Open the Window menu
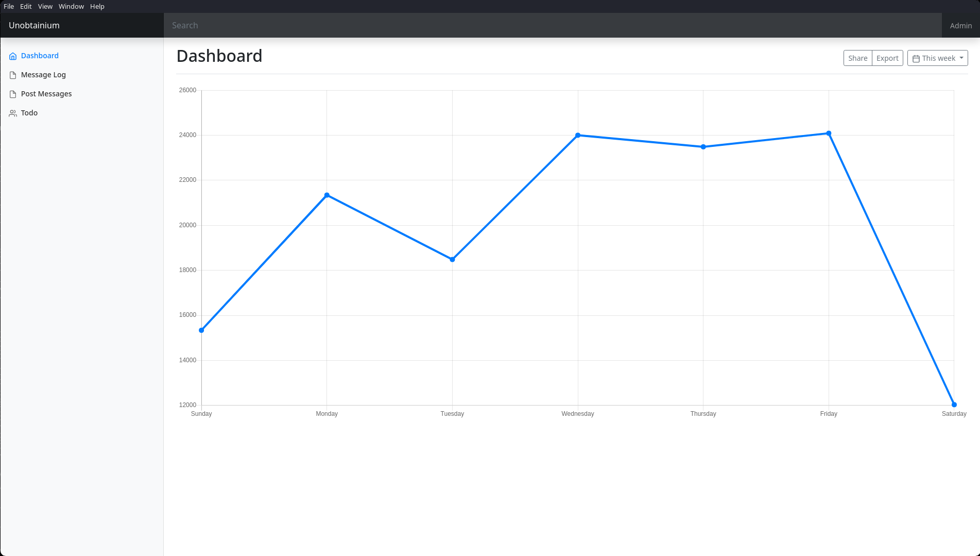The image size is (980, 556). pos(71,6)
